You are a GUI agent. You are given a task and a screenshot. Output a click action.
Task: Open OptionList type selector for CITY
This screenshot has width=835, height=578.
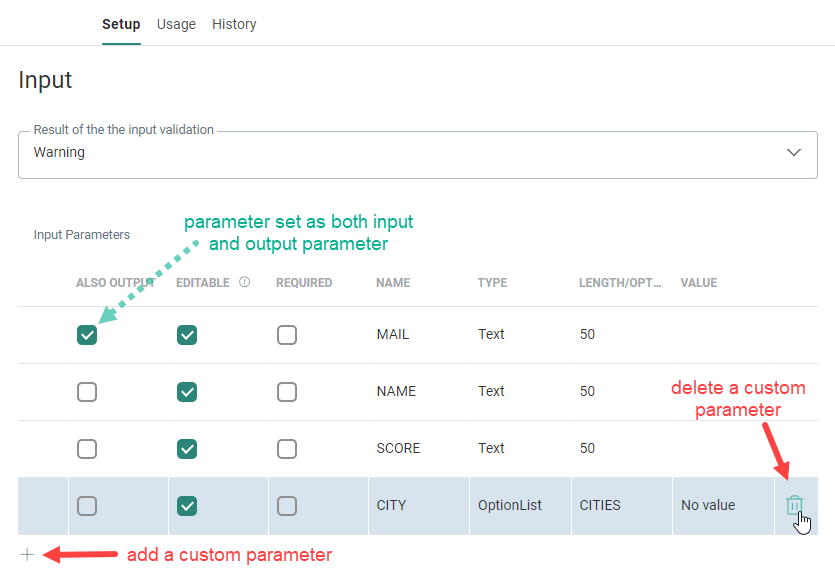pyautogui.click(x=510, y=506)
